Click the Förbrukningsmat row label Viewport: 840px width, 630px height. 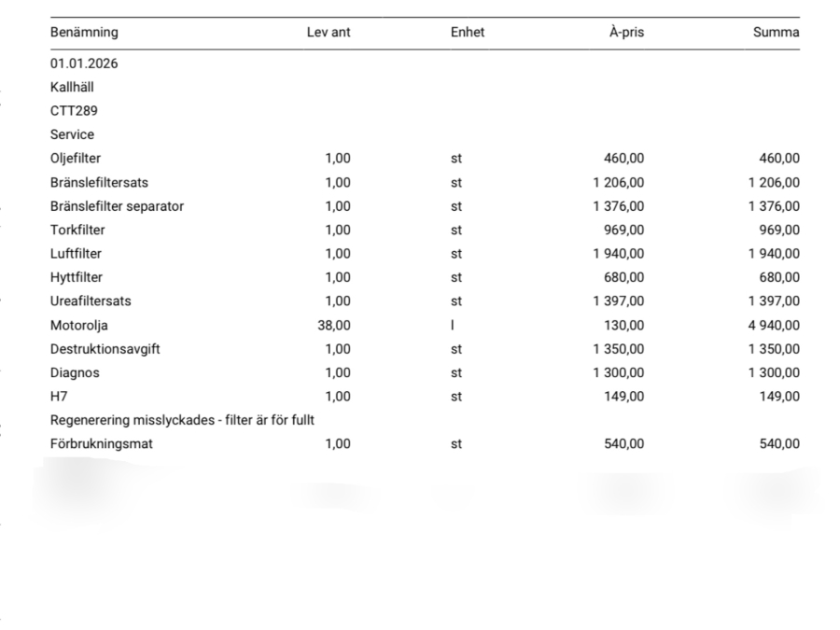coord(101,444)
